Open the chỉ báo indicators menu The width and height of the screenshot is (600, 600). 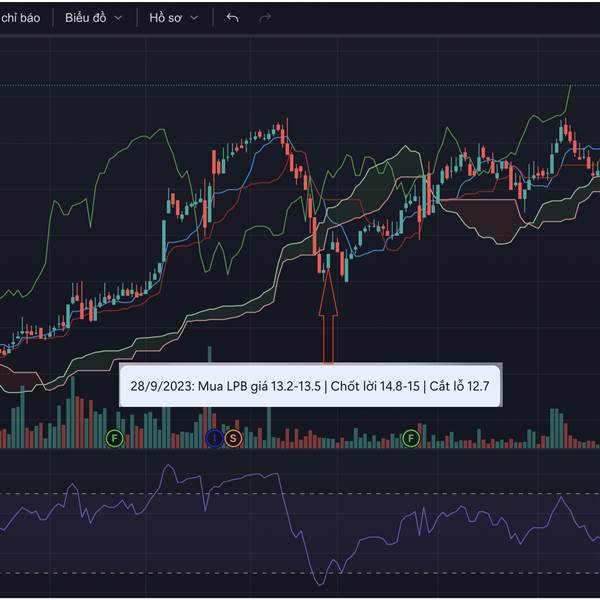click(20, 18)
